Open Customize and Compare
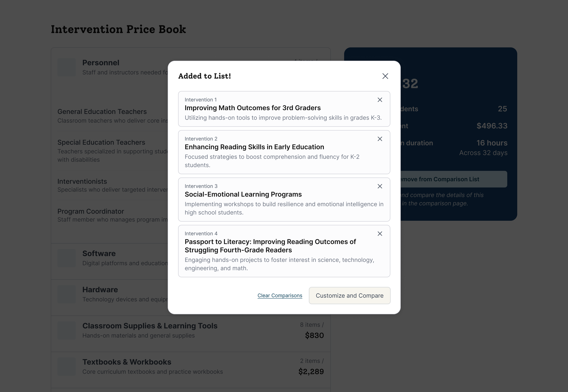Image resolution: width=568 pixels, height=392 pixels. 349,296
